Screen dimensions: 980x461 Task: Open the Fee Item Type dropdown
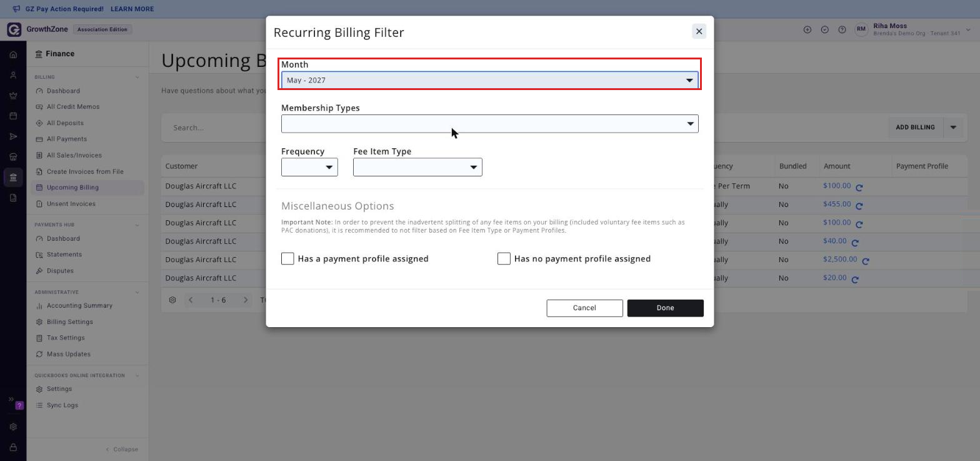(417, 167)
